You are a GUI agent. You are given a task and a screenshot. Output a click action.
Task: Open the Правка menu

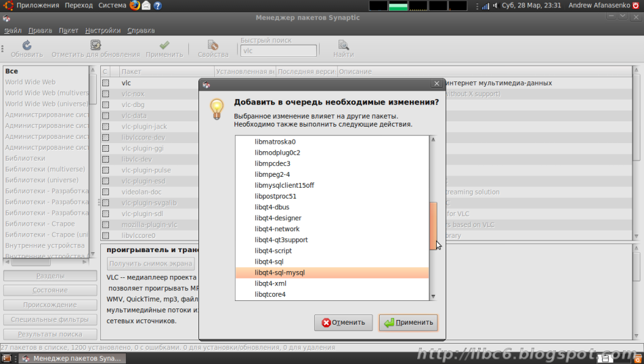tap(40, 31)
